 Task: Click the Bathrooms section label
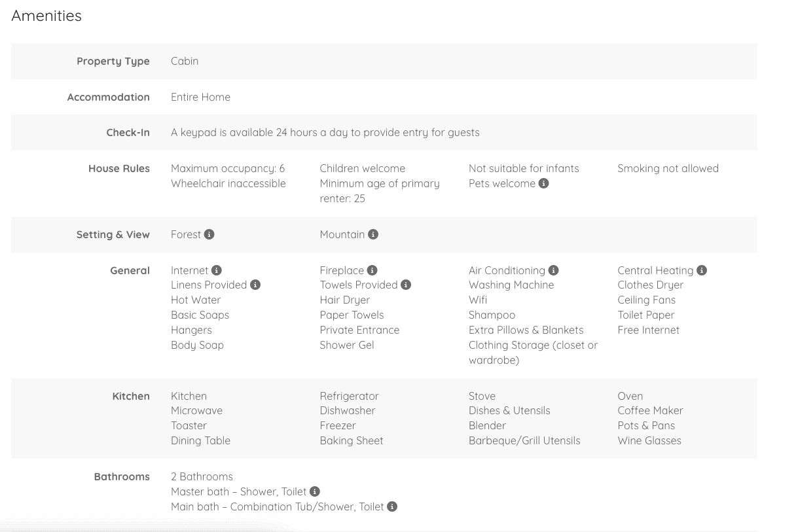click(122, 476)
